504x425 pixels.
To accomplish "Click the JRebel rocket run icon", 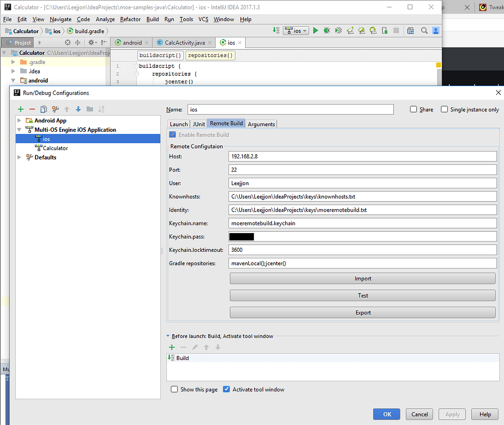I will click(x=350, y=30).
